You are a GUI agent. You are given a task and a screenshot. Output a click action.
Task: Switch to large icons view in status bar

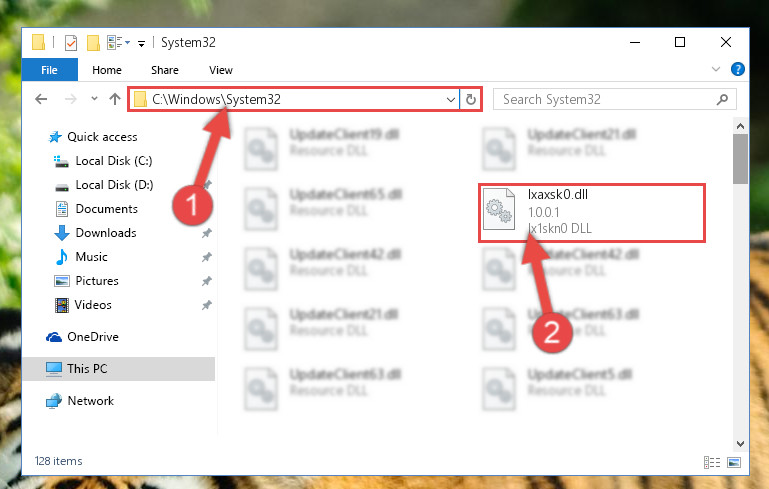point(734,462)
